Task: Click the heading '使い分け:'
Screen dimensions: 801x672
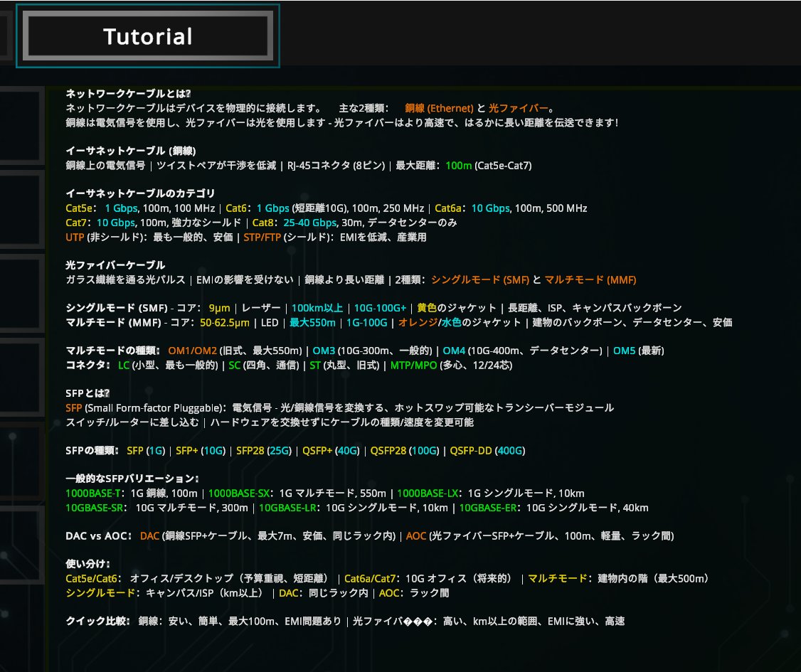Action: [x=87, y=564]
